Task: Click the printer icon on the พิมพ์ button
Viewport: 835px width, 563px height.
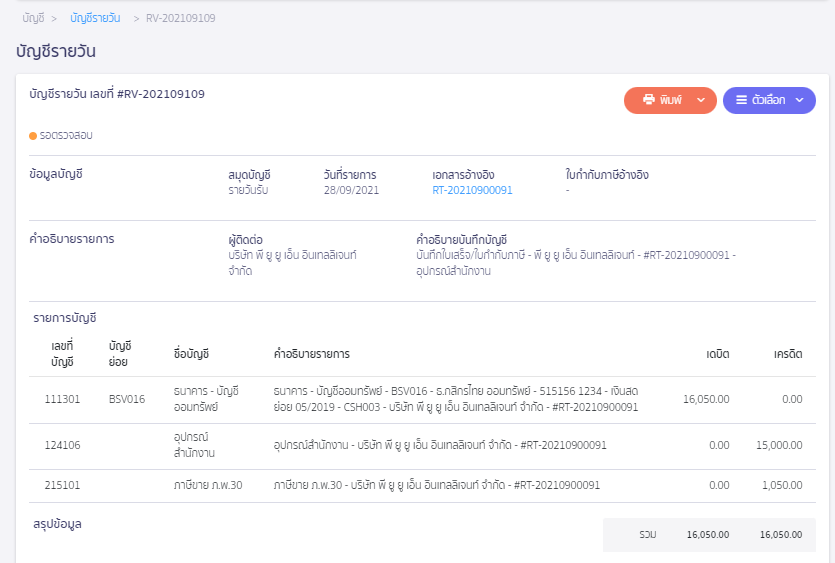Action: 648,100
